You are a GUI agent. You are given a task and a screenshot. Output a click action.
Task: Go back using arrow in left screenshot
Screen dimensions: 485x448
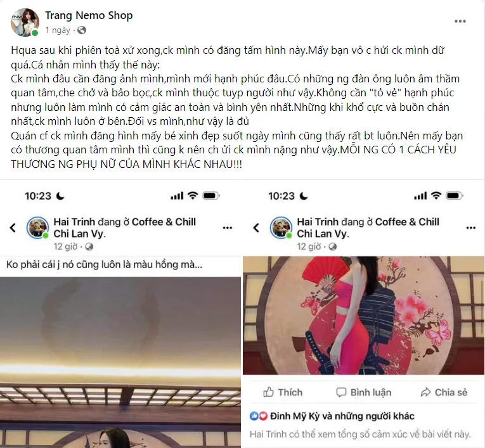13,228
